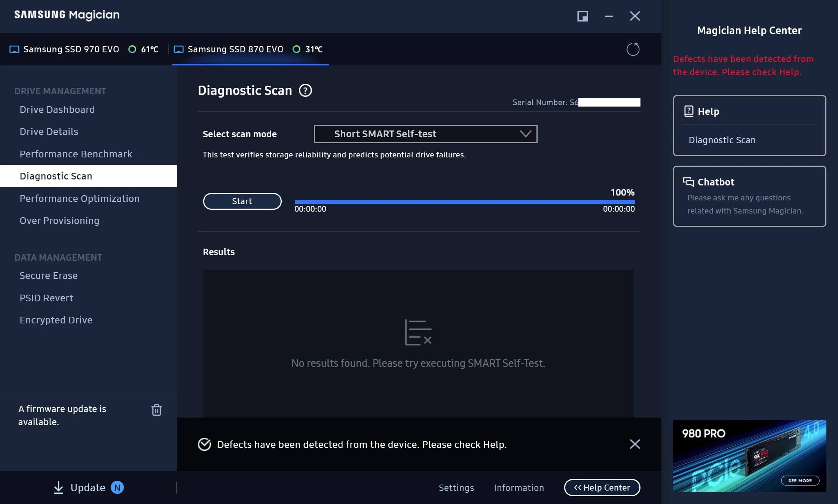Image resolution: width=838 pixels, height=504 pixels.
Task: Click the trash icon to dismiss firmware notice
Action: (x=156, y=410)
